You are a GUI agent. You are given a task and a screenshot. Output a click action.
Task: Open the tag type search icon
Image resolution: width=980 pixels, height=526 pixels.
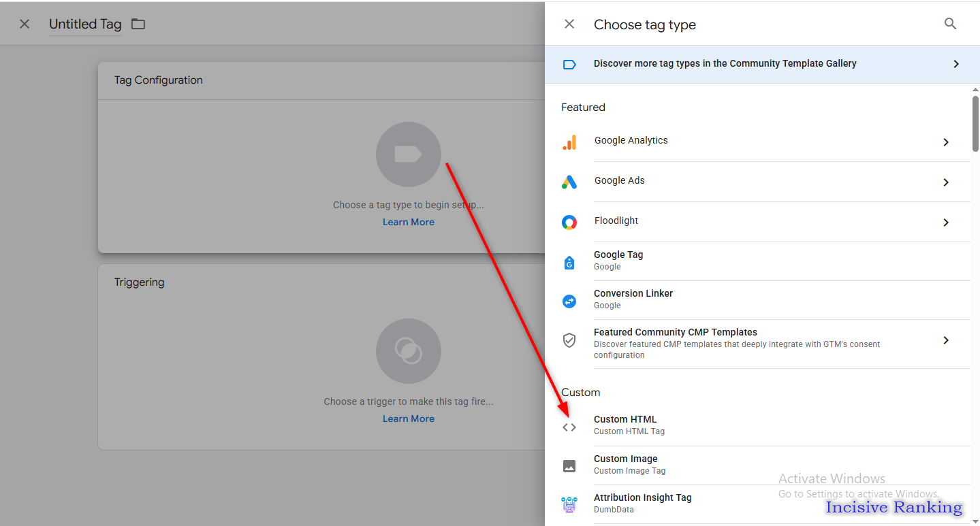(951, 24)
